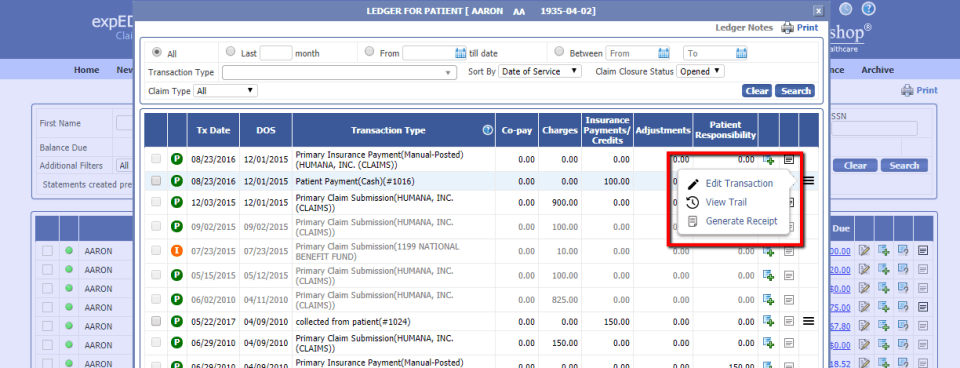The image size is (960, 368).
Task: Select the All radio button
Action: (157, 52)
